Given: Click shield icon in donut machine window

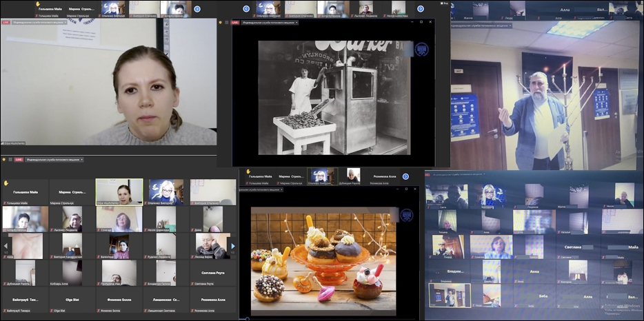Looking at the screenshot, I should [x=221, y=23].
